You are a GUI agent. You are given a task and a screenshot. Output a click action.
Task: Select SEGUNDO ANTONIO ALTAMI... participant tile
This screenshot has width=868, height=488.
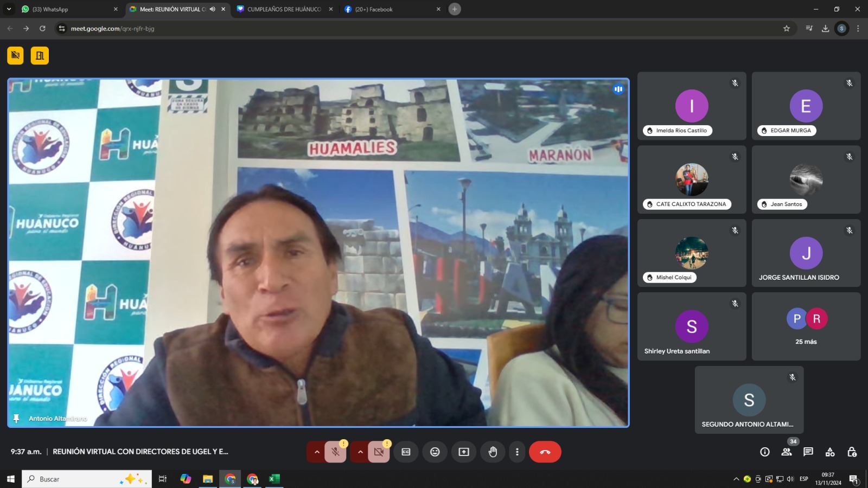(x=749, y=400)
